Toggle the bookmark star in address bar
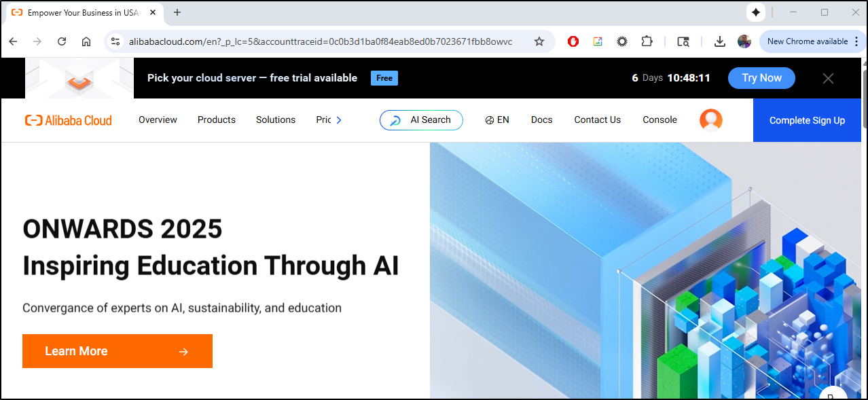Screen dimensions: 868x400 [539, 41]
